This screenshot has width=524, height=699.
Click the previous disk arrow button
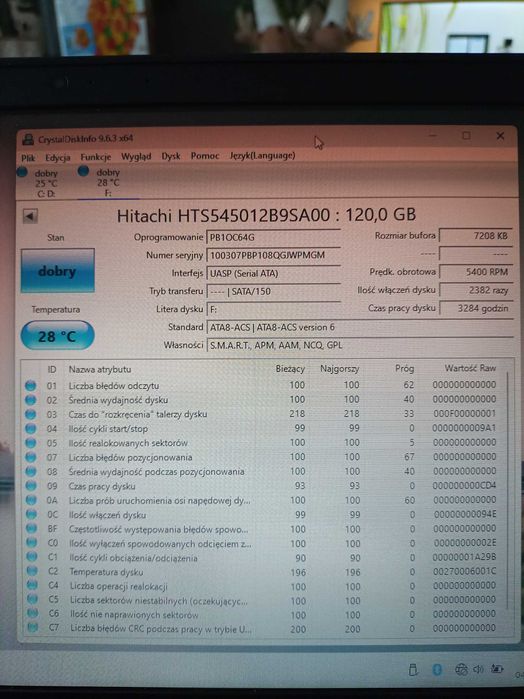pos(30,216)
